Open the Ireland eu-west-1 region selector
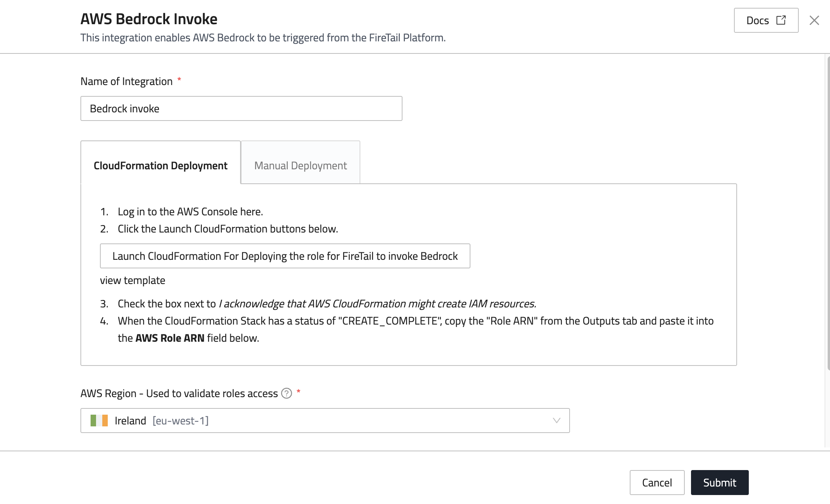 325,421
